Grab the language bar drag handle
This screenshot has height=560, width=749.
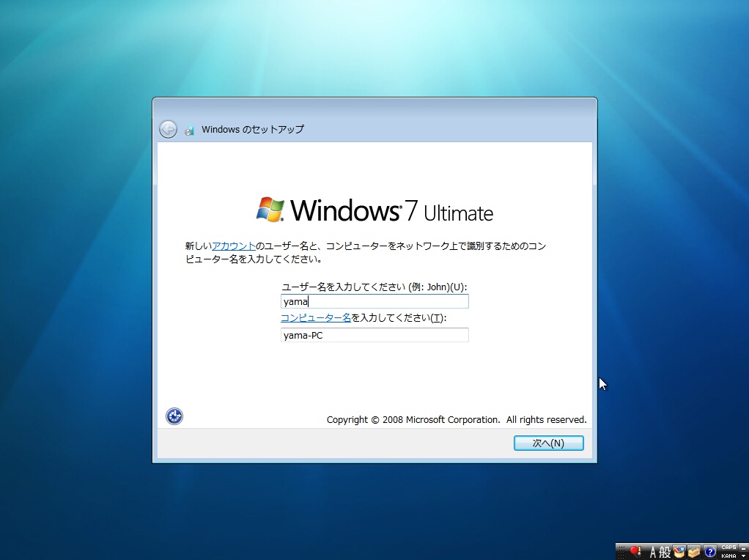(621, 552)
